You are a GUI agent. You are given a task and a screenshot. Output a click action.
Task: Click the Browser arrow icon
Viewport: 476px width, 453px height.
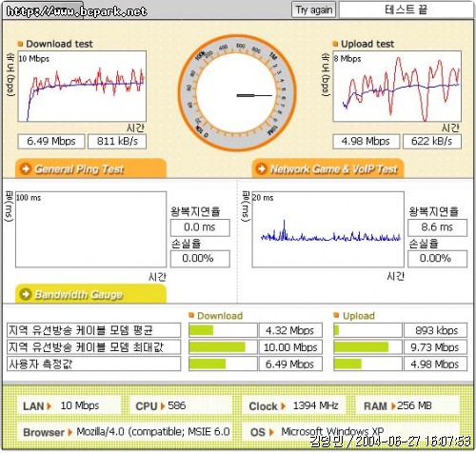coord(70,432)
